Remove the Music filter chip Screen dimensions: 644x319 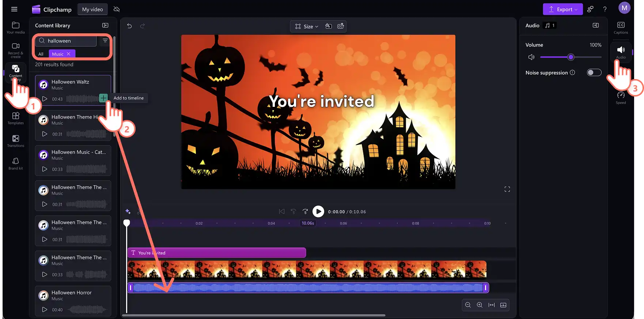pos(68,54)
